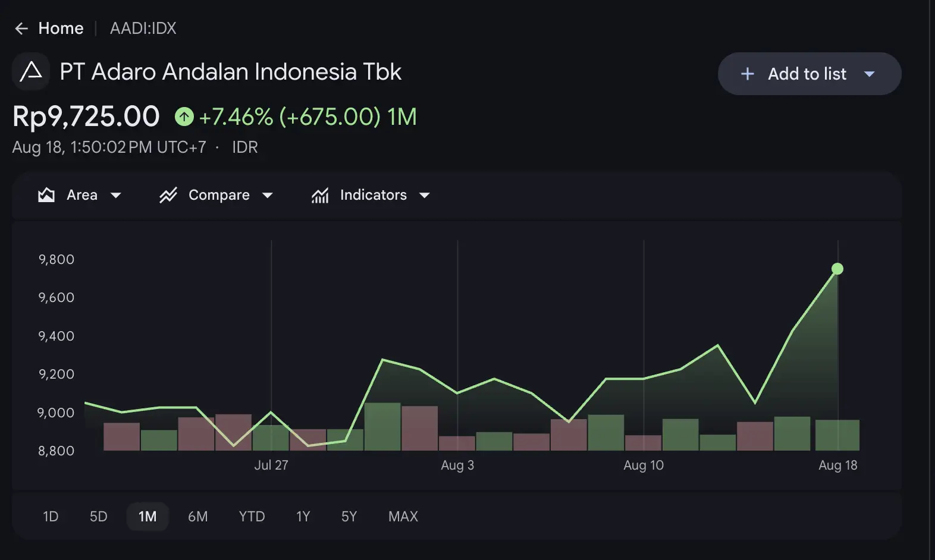Click the 9,200 price axis label
The height and width of the screenshot is (560, 935).
(57, 374)
